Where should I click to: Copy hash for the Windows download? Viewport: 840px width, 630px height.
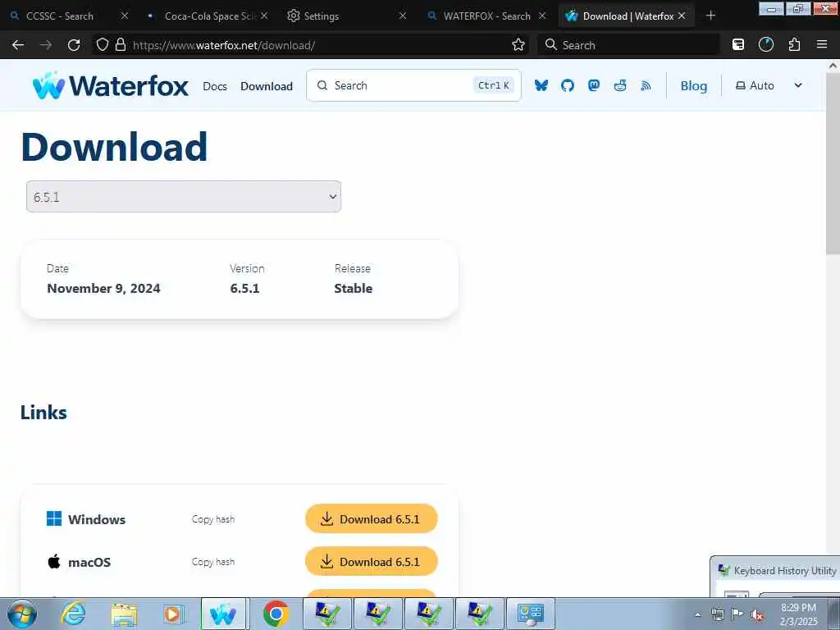tap(213, 519)
